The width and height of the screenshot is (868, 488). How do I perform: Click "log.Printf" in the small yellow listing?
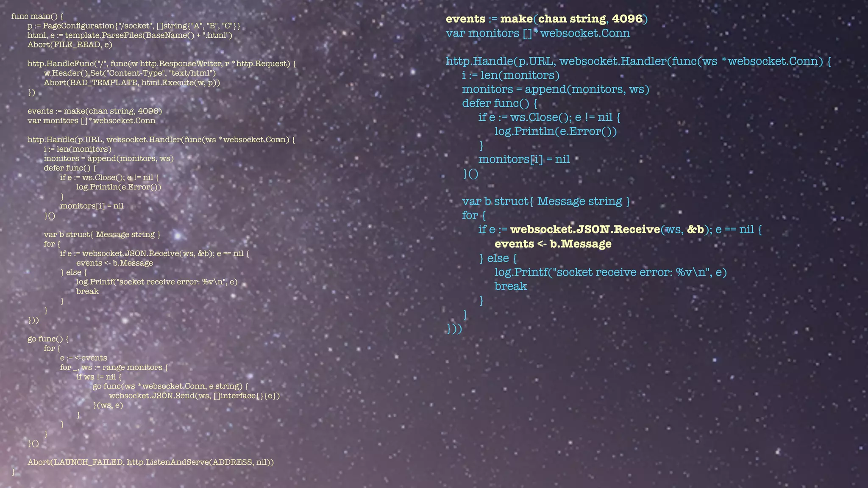[157, 282]
